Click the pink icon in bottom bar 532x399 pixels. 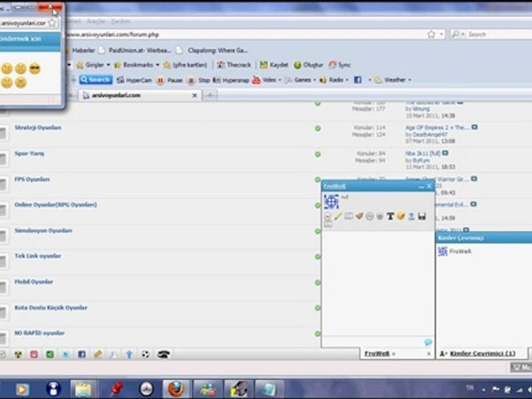click(34, 355)
